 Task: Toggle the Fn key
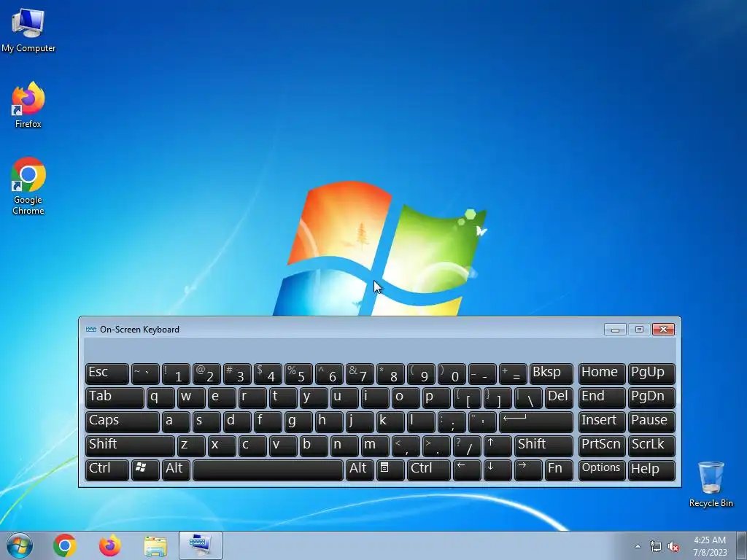point(558,470)
